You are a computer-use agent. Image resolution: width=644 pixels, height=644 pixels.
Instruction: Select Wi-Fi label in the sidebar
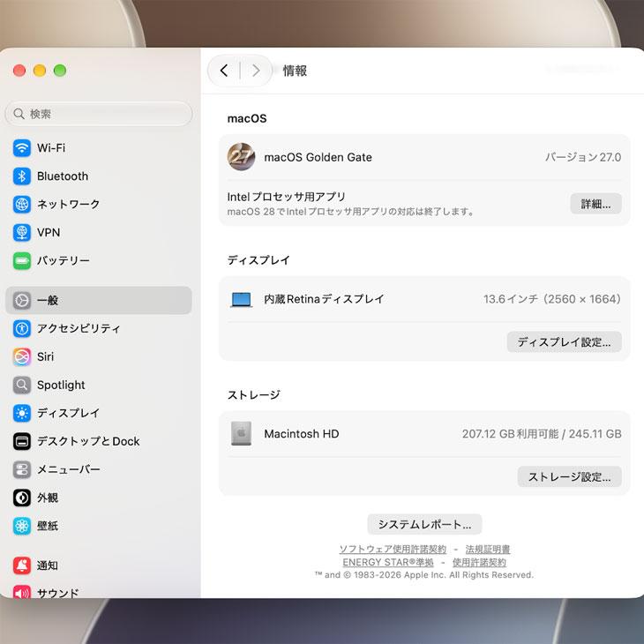pyautogui.click(x=51, y=148)
